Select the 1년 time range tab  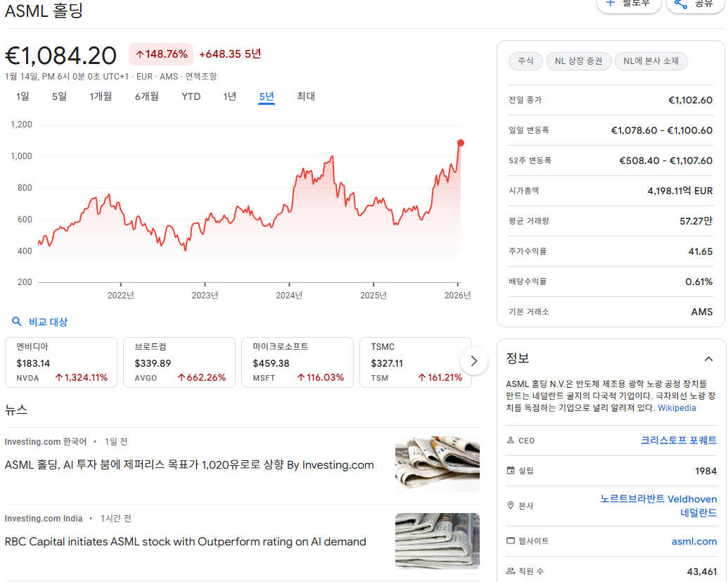point(229,96)
